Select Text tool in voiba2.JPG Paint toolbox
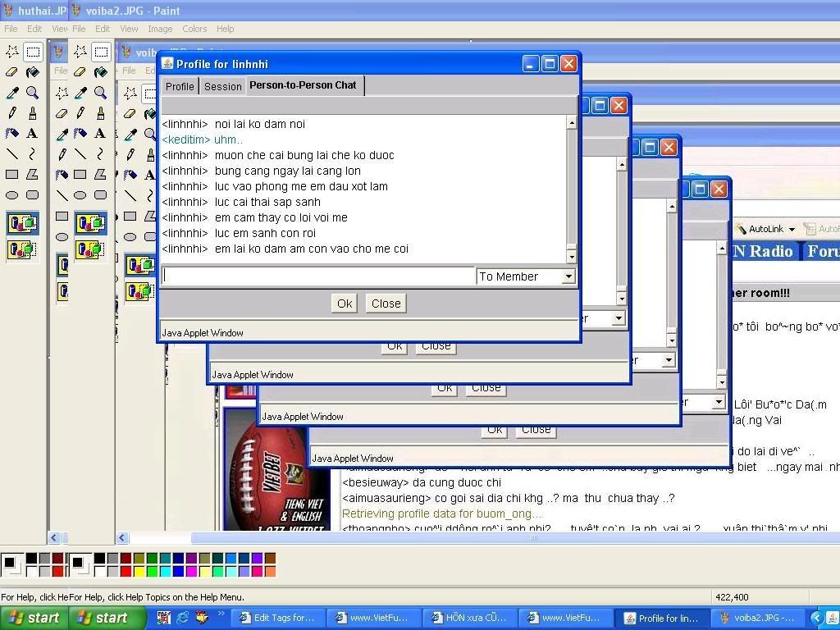The width and height of the screenshot is (840, 630). (x=100, y=133)
